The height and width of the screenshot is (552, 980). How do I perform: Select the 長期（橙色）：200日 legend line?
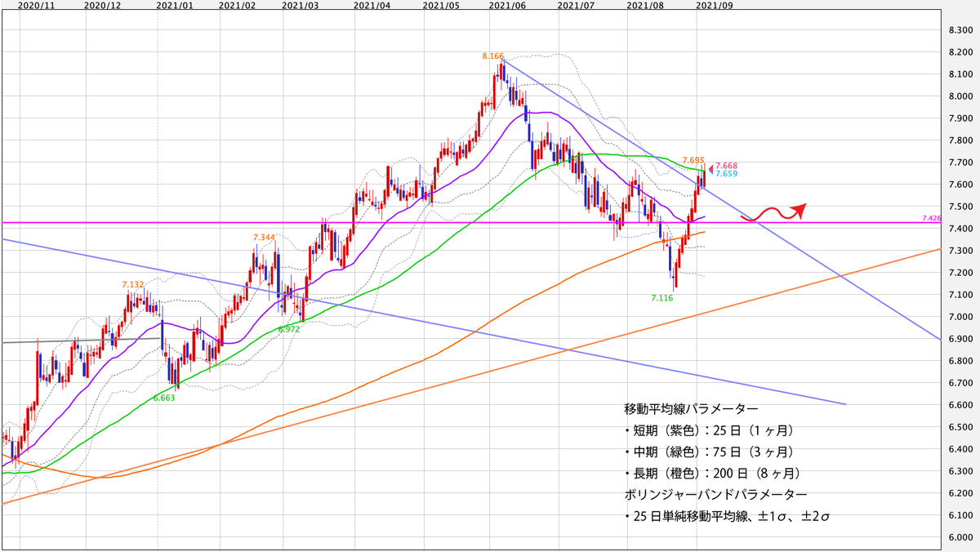(x=711, y=473)
